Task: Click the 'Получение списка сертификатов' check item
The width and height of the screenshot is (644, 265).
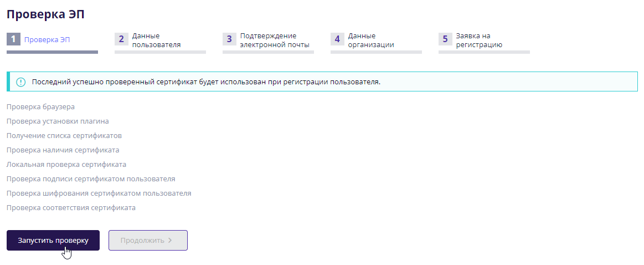Action: (64, 135)
